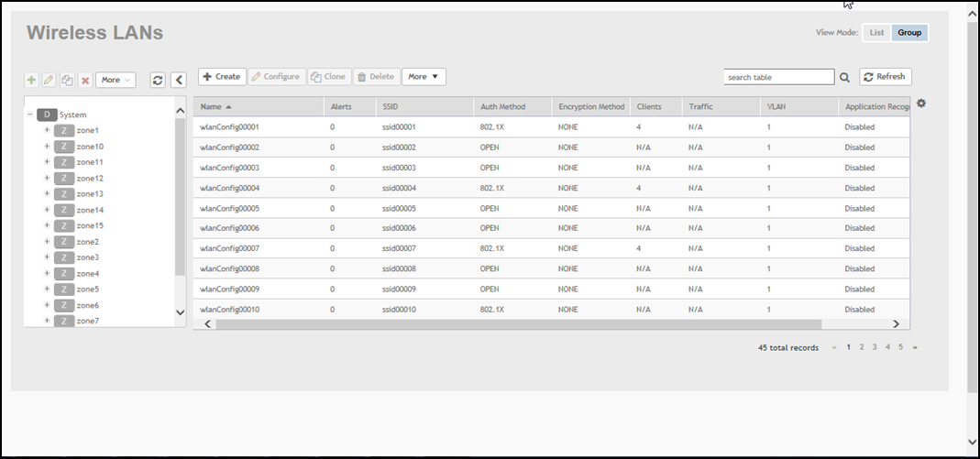Screen dimensions: 980x459
Task: Click the Refresh button
Action: pyautogui.click(x=885, y=77)
